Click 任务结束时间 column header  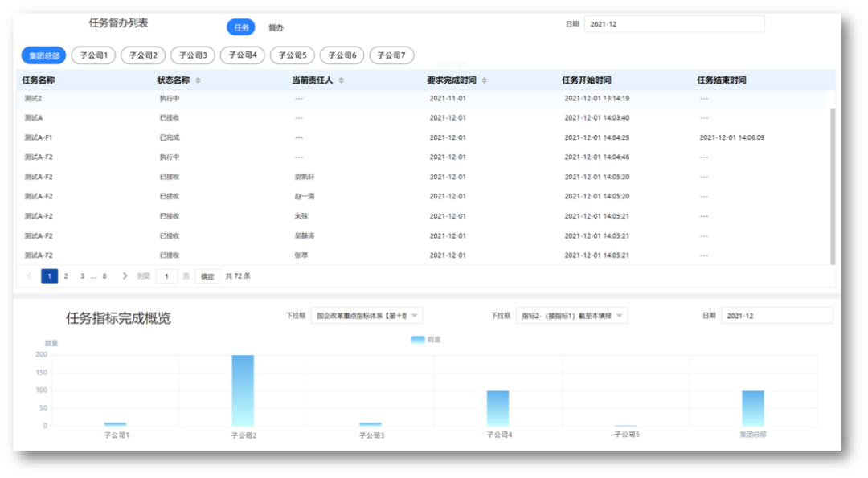(721, 80)
